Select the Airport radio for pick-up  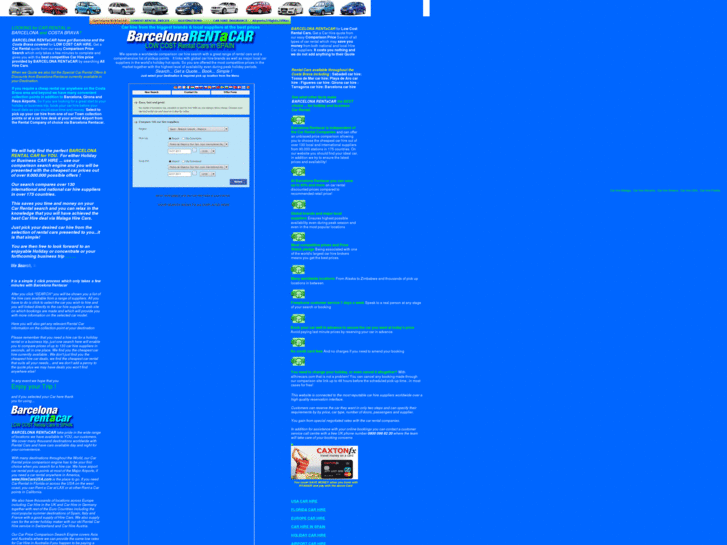[170, 138]
